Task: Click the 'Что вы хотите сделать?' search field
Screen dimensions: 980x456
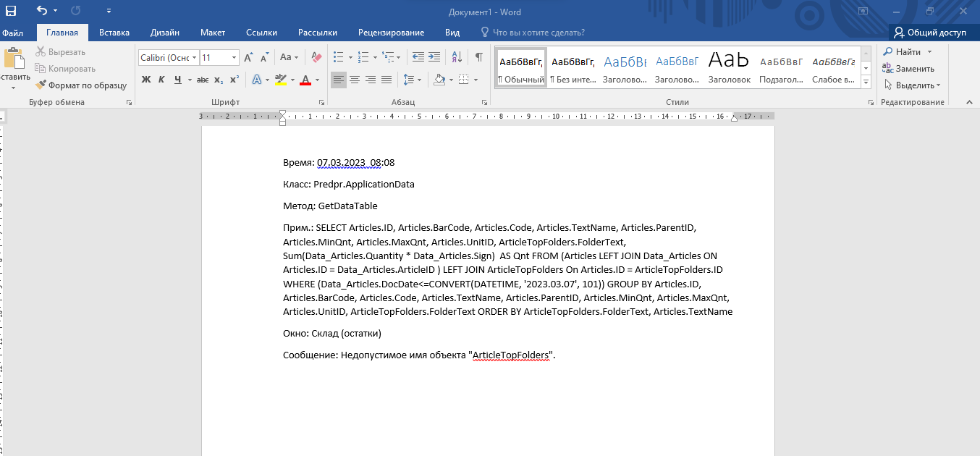Action: 538,33
